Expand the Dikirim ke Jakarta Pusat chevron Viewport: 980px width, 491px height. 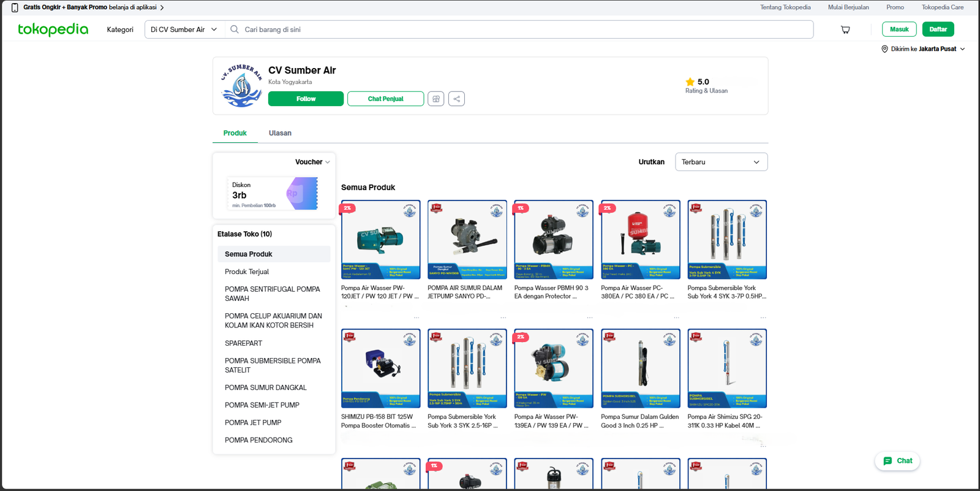click(962, 49)
